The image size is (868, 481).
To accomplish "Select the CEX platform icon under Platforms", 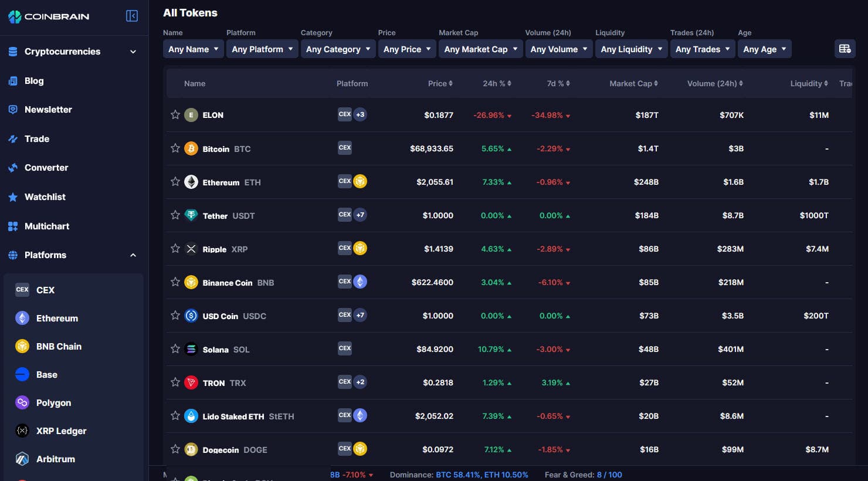I will click(22, 289).
